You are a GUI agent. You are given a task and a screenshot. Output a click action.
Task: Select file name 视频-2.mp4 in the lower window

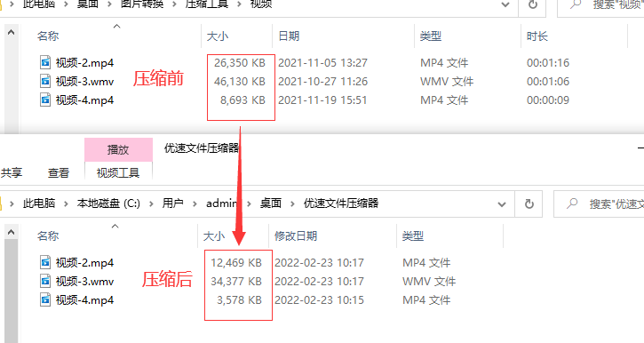click(x=84, y=262)
